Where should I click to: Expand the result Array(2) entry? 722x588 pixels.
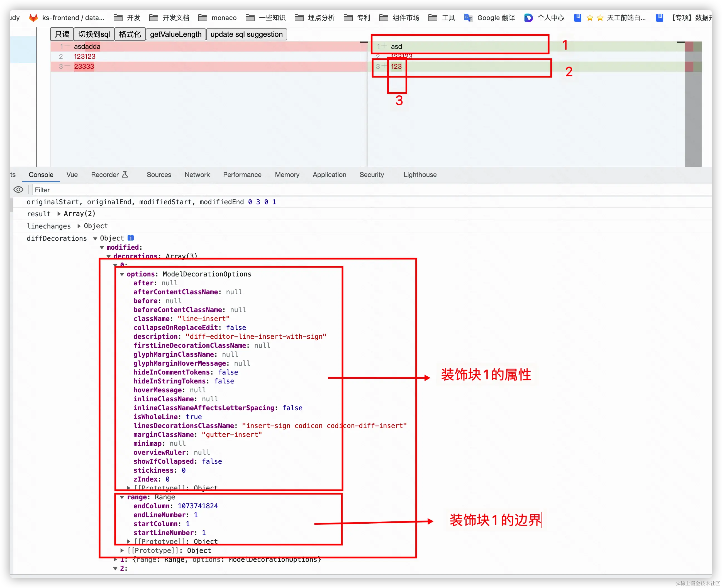tap(59, 214)
